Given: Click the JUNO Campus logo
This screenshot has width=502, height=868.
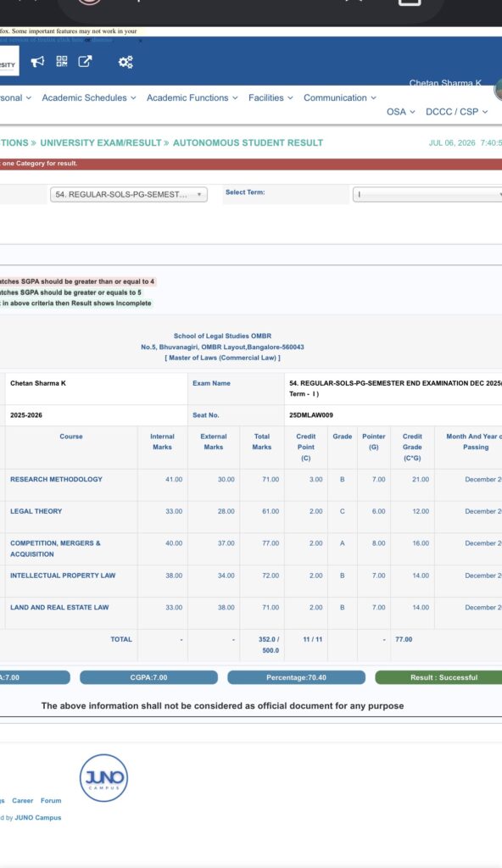Looking at the screenshot, I should [103, 778].
